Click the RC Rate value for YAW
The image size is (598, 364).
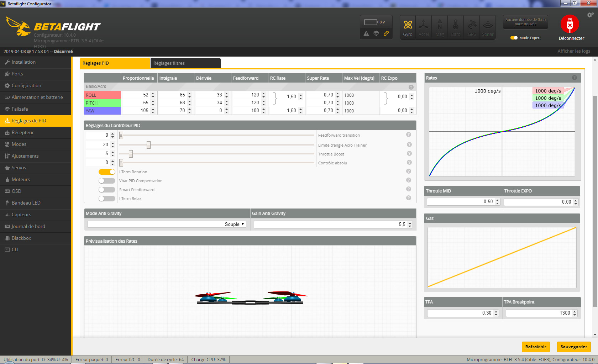pos(286,111)
